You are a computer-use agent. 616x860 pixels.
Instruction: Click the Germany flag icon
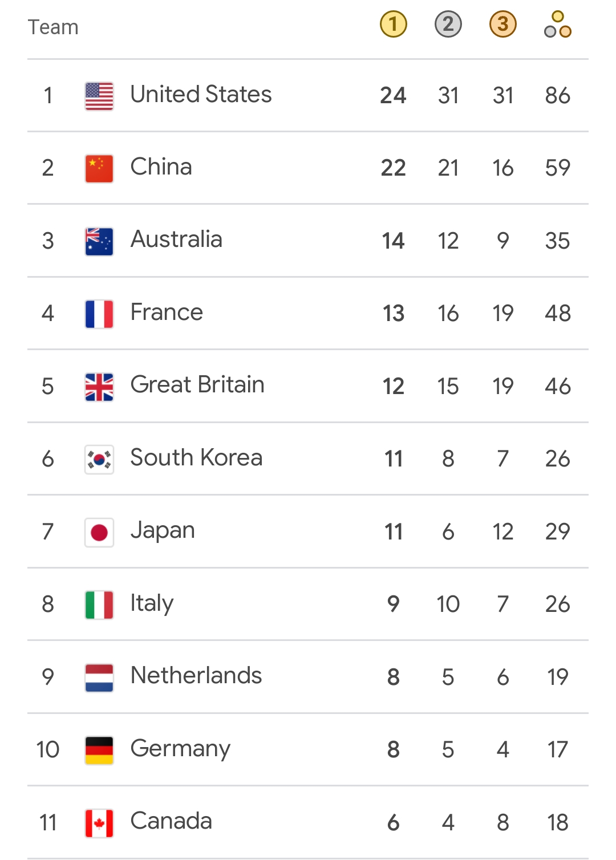click(99, 750)
